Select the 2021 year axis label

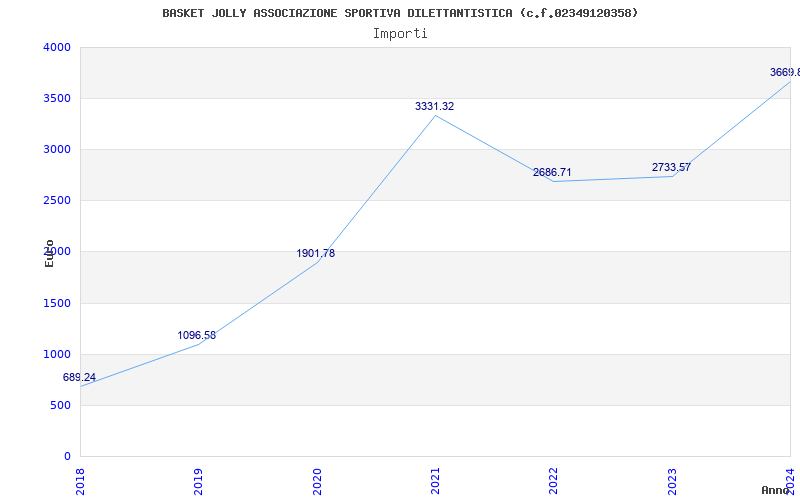436,481
